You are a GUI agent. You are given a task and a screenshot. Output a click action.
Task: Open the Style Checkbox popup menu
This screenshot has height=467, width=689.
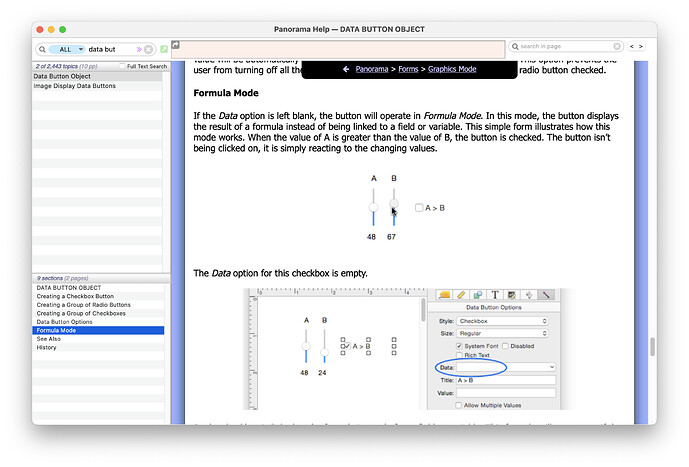pos(502,321)
